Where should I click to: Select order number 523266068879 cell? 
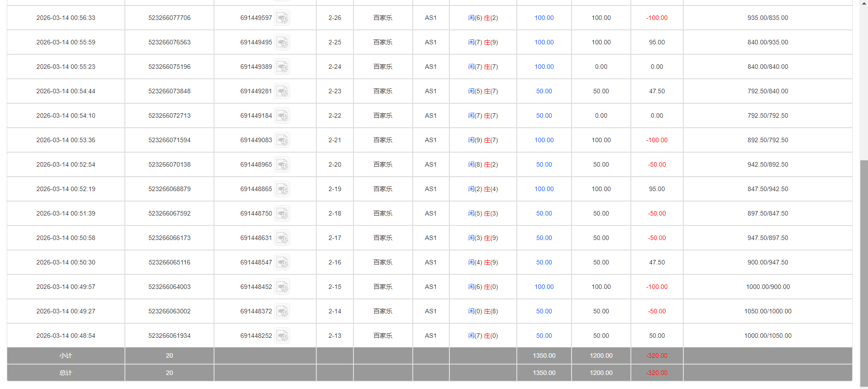click(169, 189)
